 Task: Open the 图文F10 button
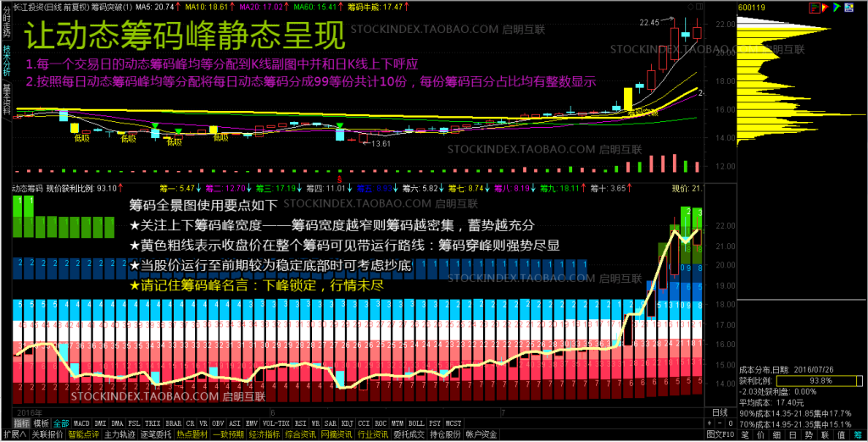coord(721,435)
